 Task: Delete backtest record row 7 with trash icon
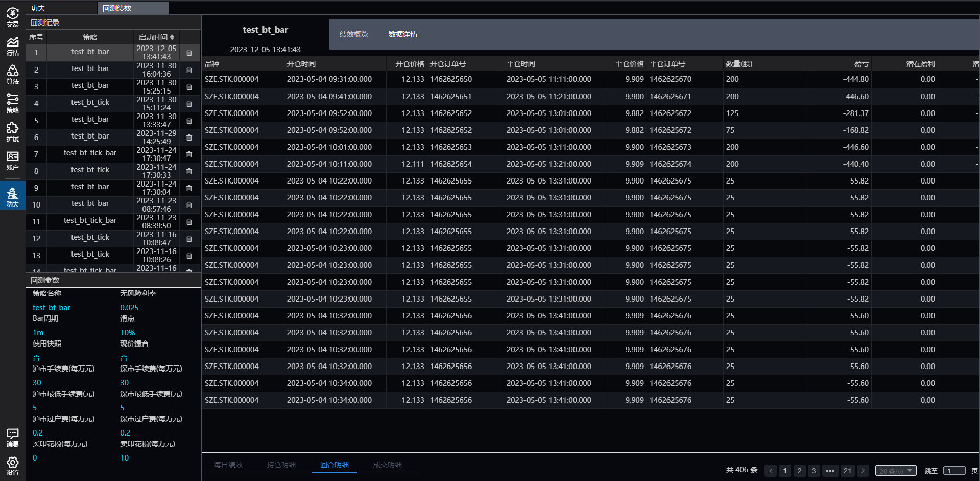[189, 154]
